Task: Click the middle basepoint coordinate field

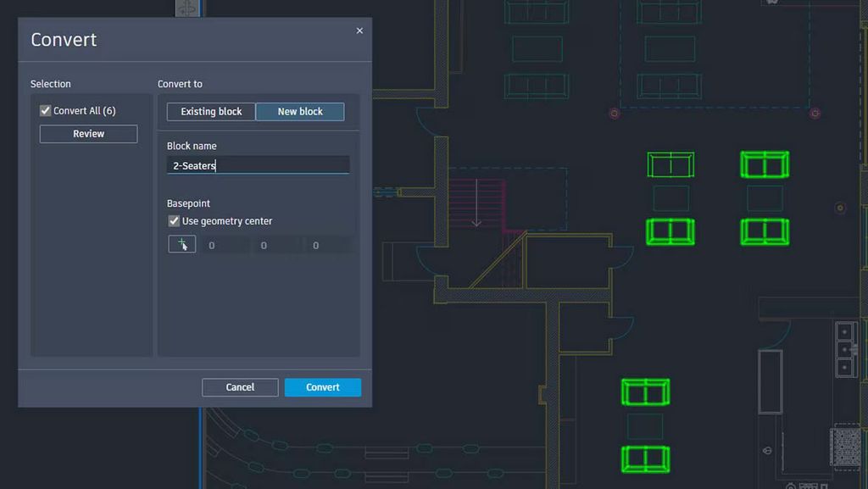Action: tap(274, 245)
